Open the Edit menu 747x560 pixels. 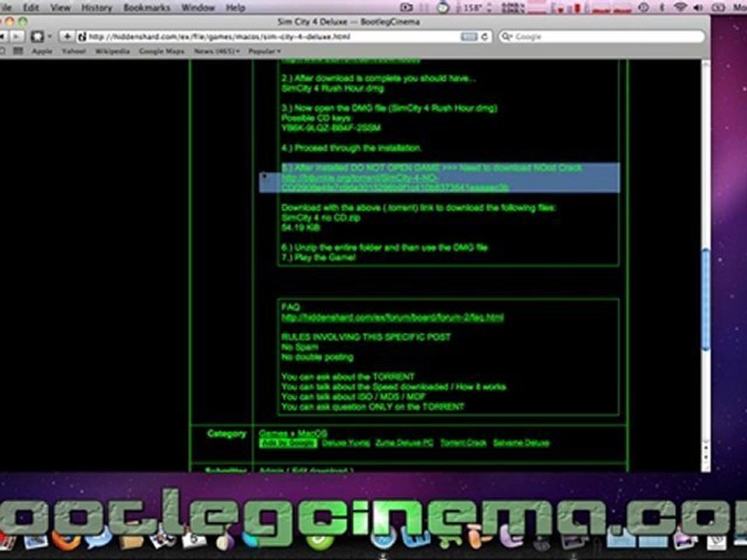[x=31, y=8]
